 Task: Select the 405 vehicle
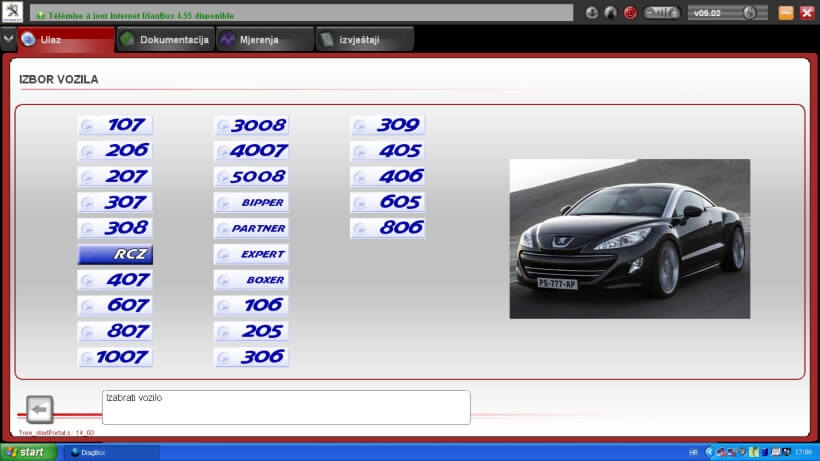[x=388, y=151]
